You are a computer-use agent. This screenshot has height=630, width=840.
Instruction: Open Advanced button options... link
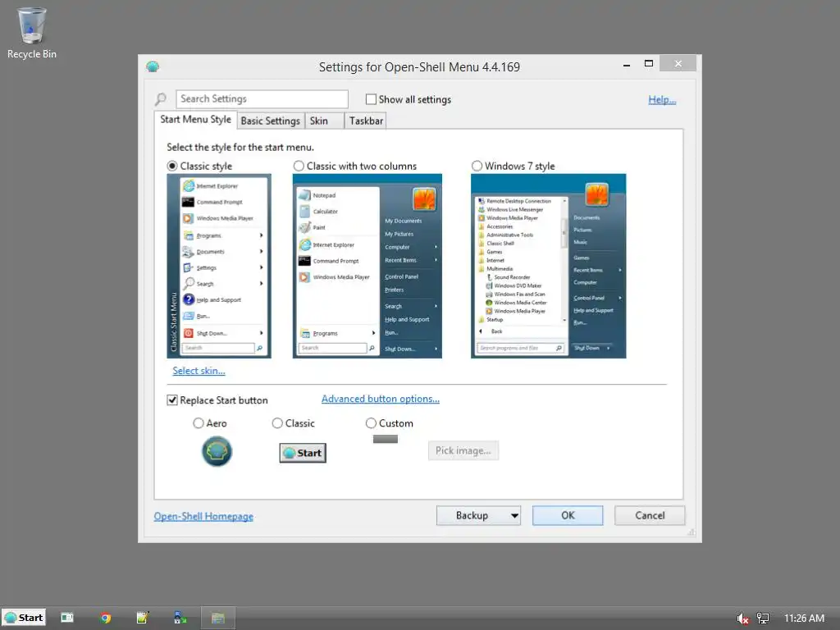coord(381,399)
